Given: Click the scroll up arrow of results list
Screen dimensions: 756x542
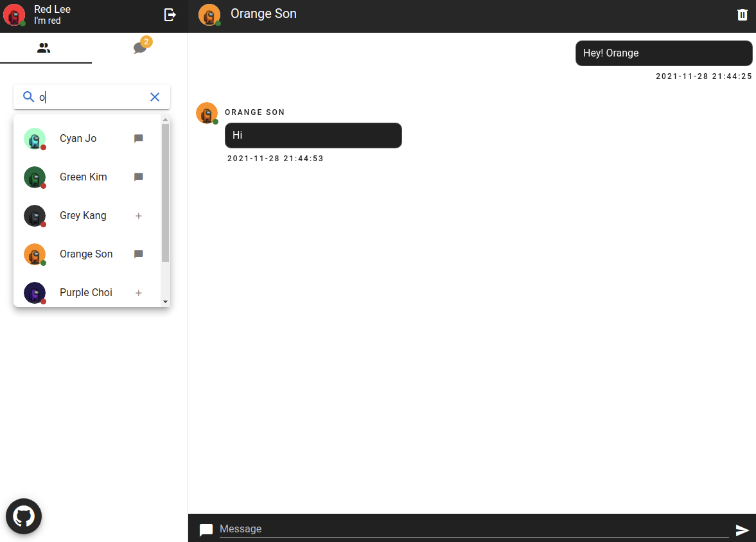Looking at the screenshot, I should click(x=165, y=119).
